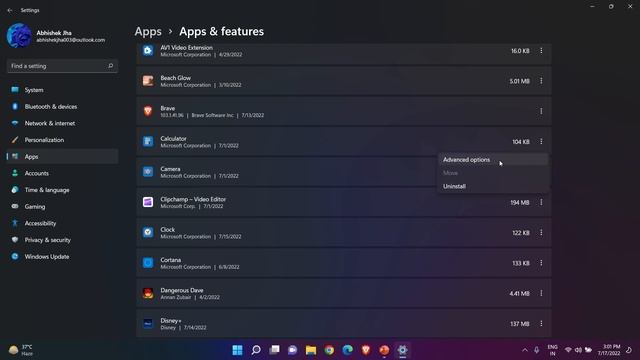Click the Disney+ size value 137 MB
640x360 pixels.
click(520, 324)
